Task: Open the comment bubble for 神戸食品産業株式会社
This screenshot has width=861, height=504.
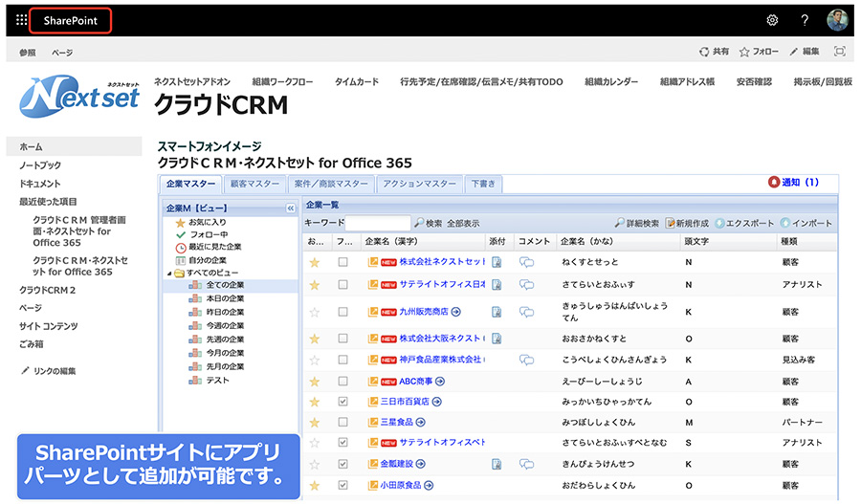Action: pyautogui.click(x=526, y=361)
